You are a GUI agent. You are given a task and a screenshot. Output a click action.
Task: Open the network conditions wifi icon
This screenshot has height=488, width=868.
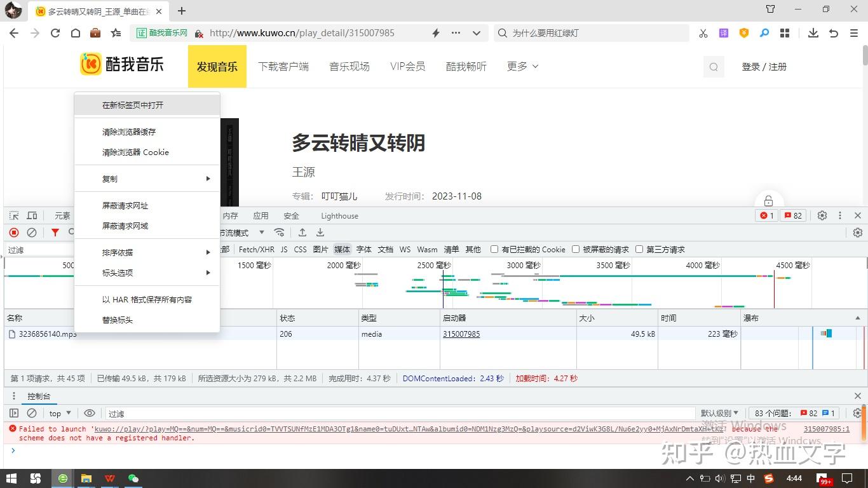click(279, 233)
